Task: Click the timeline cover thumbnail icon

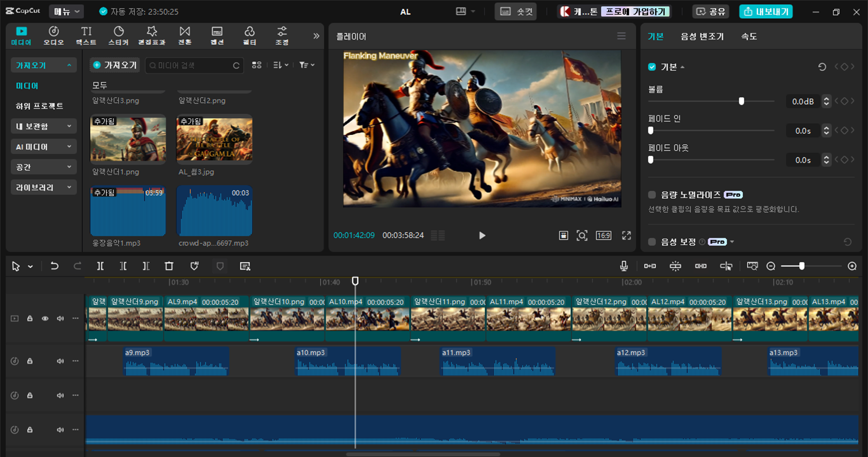Action: tap(752, 266)
